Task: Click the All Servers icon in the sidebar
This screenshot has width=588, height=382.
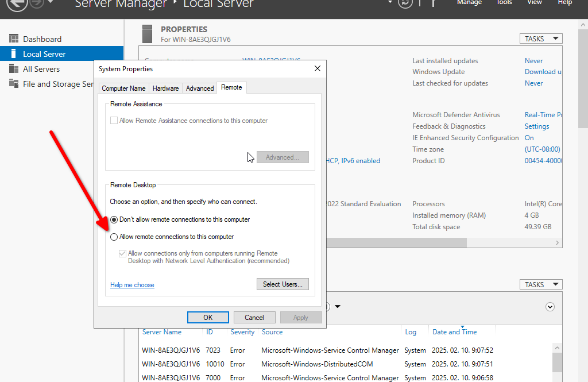Action: [14, 69]
